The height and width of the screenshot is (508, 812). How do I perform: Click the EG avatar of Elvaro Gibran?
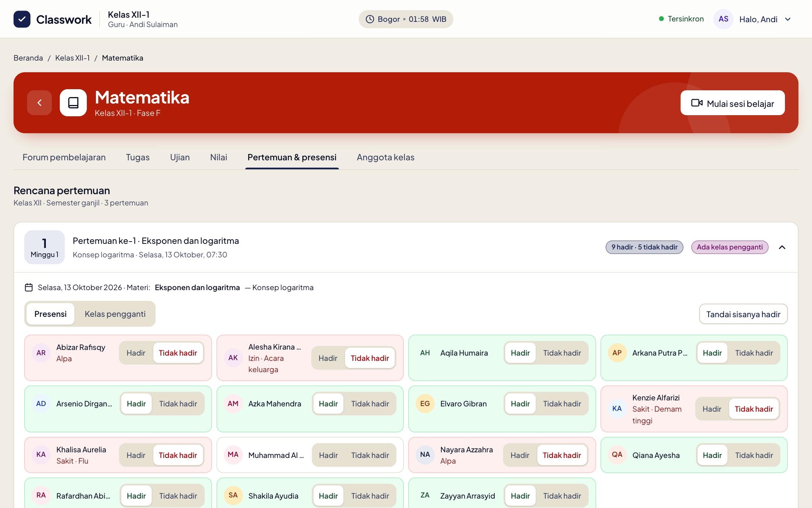425,404
